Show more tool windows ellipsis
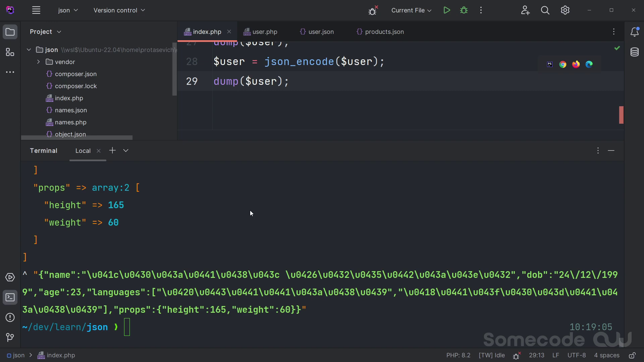 pos(10,72)
